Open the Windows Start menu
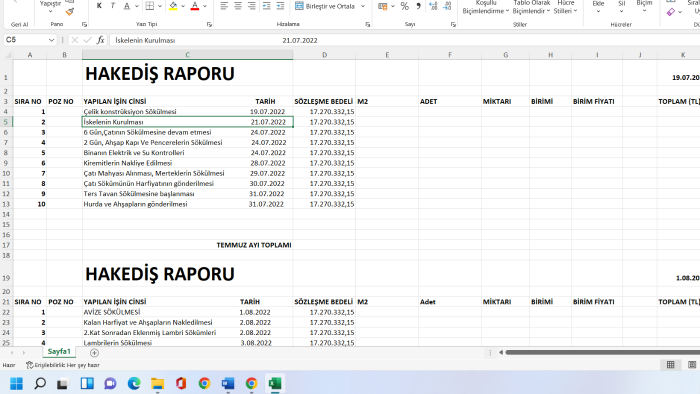The width and height of the screenshot is (700, 394). coord(17,383)
